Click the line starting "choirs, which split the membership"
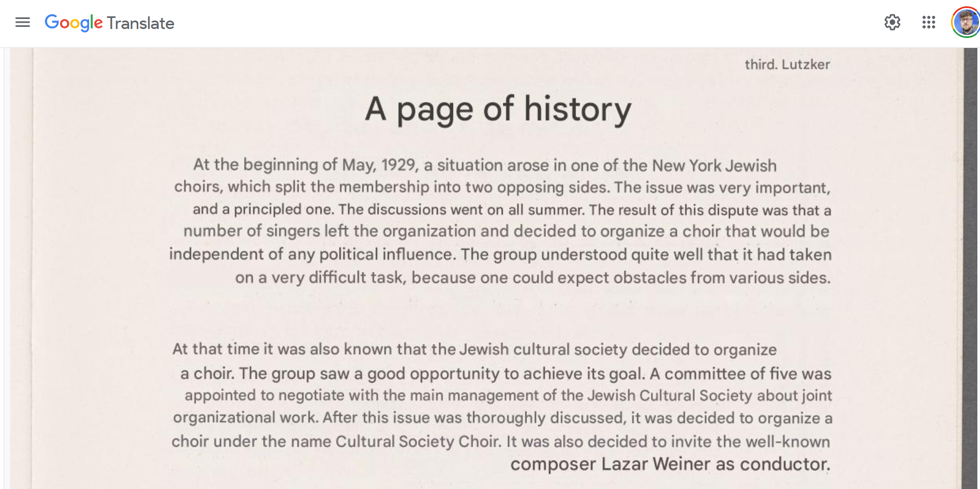 502,187
